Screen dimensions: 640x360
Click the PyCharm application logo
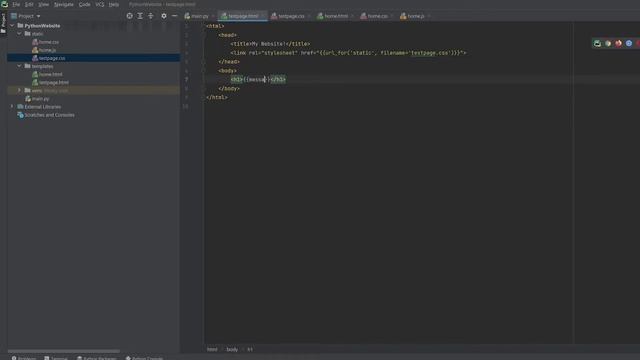point(4,4)
